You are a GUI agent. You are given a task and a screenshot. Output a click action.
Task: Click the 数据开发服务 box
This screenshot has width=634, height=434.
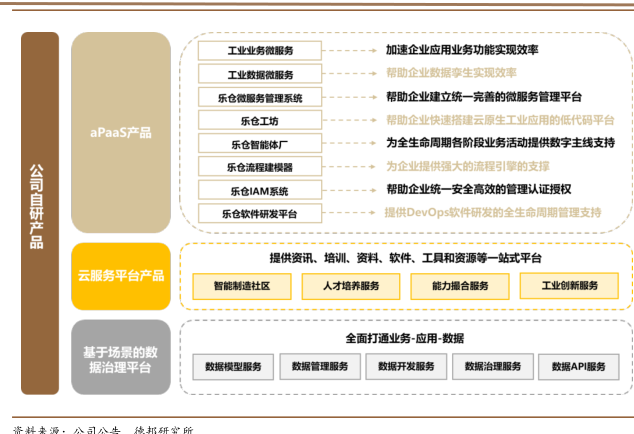click(406, 367)
